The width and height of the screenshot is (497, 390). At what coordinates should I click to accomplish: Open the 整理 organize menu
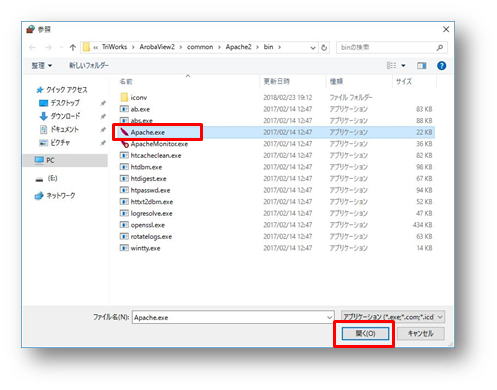point(41,66)
